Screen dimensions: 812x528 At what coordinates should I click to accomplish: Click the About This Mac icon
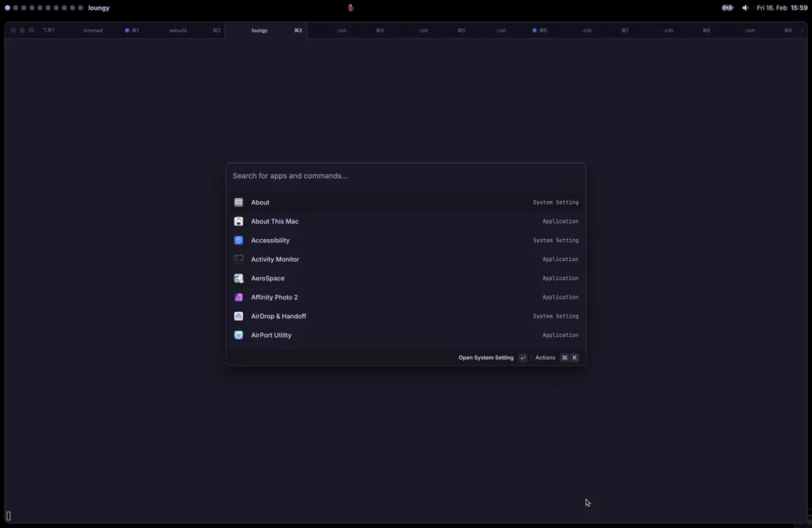click(238, 221)
